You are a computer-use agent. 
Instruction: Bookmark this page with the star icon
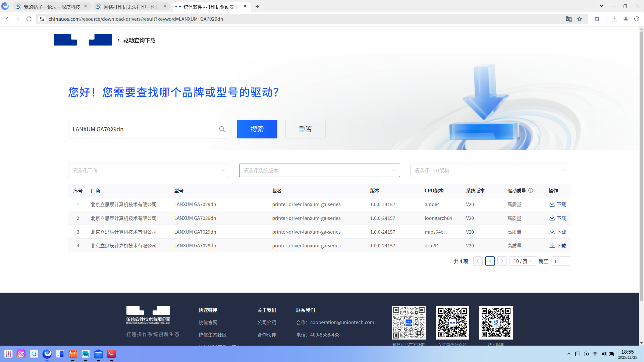coord(580,19)
